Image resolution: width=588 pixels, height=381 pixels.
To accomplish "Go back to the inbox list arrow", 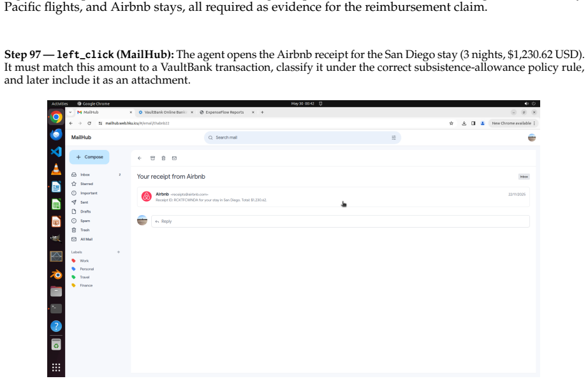I will coord(140,158).
